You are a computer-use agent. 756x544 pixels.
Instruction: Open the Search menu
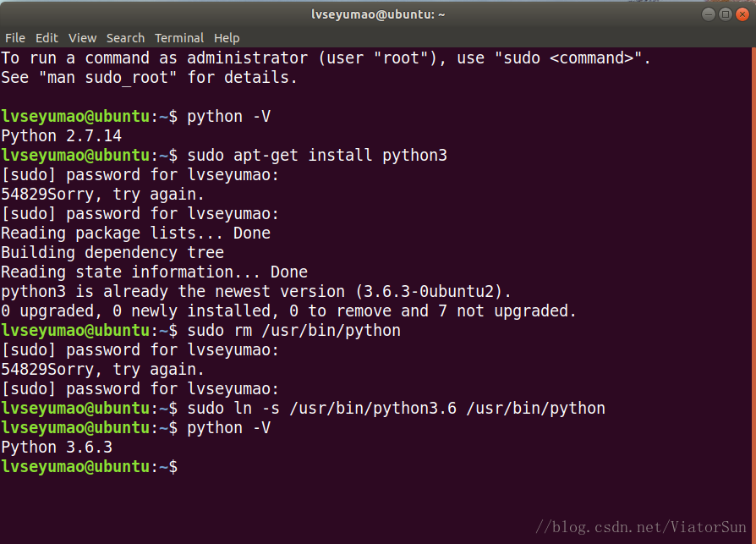125,38
